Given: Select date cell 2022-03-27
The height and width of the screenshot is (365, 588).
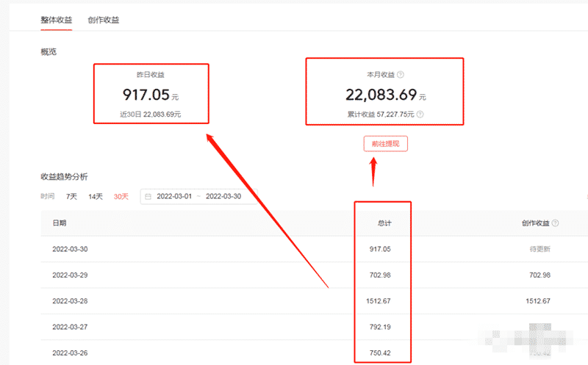Looking at the screenshot, I should tap(70, 327).
